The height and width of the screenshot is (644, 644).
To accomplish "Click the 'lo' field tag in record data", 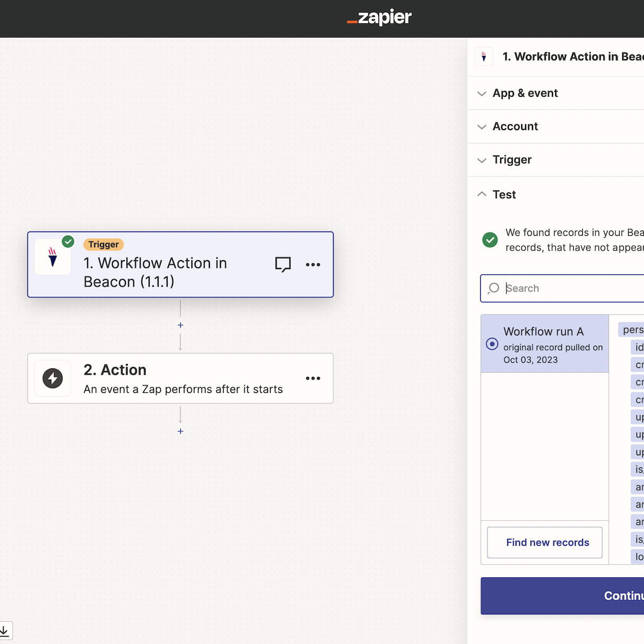I will (637, 557).
